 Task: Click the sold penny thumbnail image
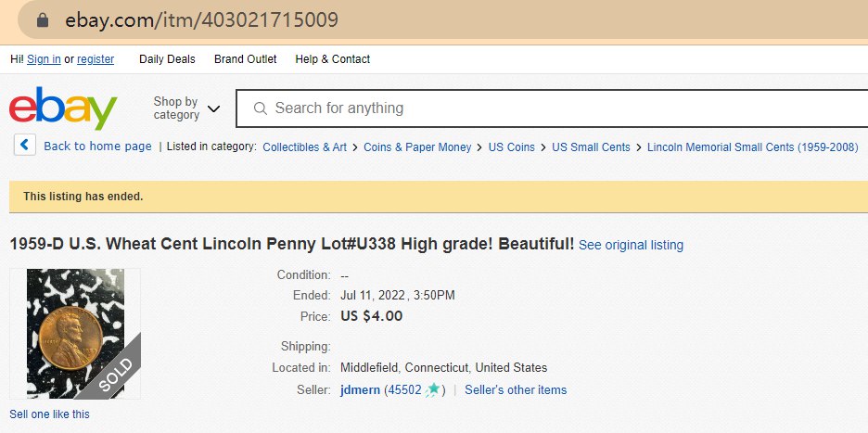coord(75,334)
